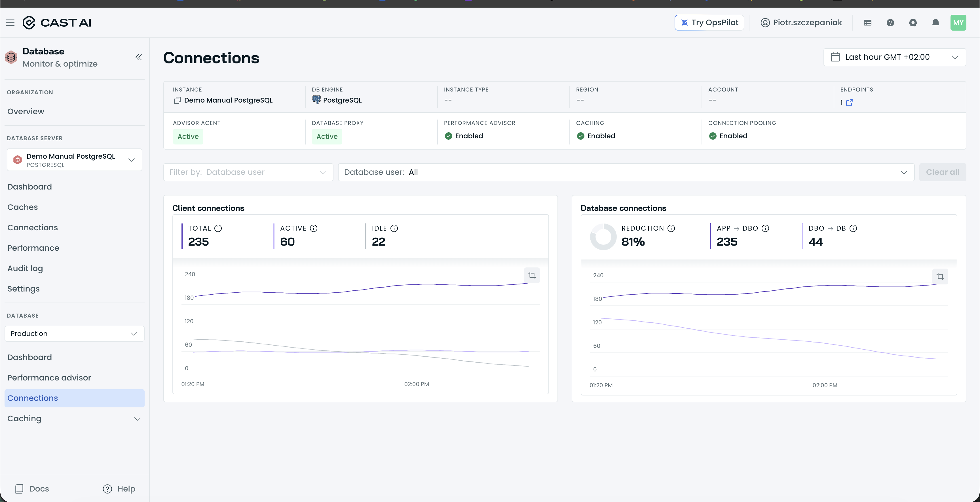The image size is (980, 502).
Task: Click info icon next to APP → DBO
Action: point(765,228)
